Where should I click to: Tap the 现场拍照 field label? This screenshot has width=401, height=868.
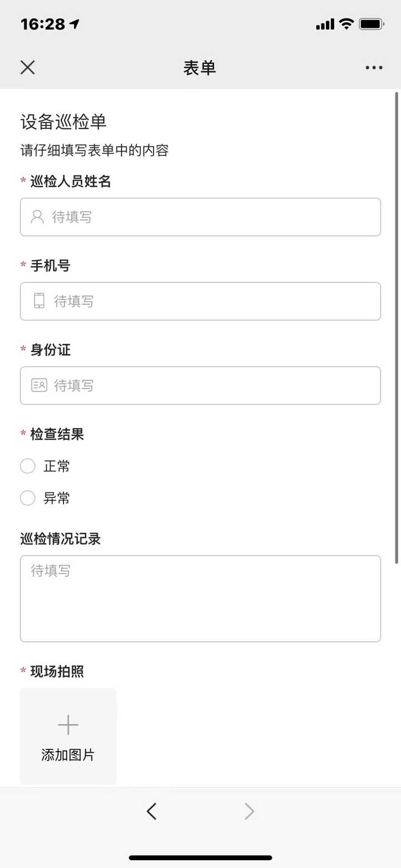57,671
